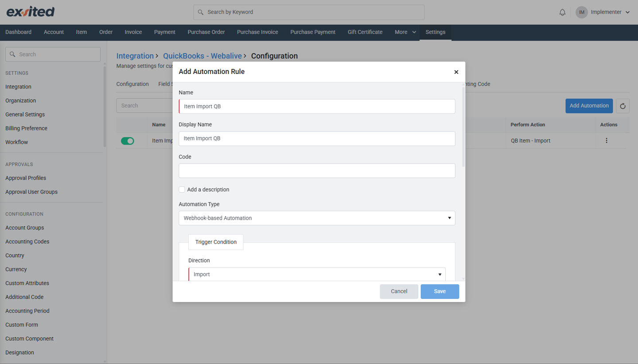The height and width of the screenshot is (364, 638).
Task: Click the dialog's vertical scrollbar
Action: pyautogui.click(x=463, y=126)
